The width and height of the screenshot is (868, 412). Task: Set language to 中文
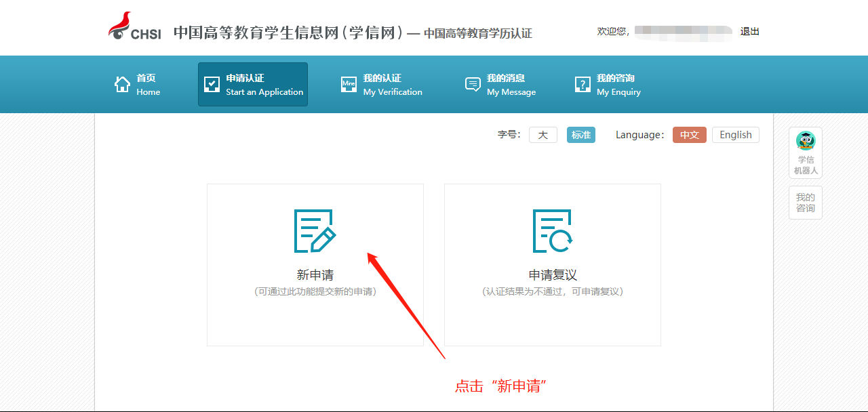(x=689, y=135)
